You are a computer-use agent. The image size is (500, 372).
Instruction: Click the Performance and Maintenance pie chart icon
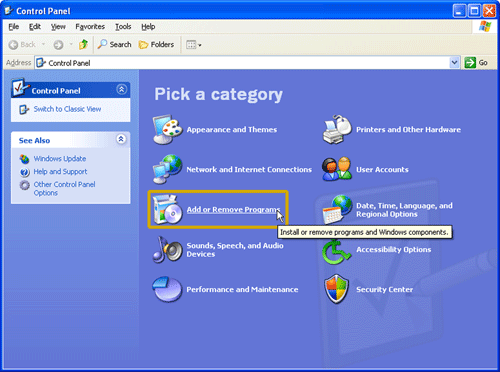167,289
